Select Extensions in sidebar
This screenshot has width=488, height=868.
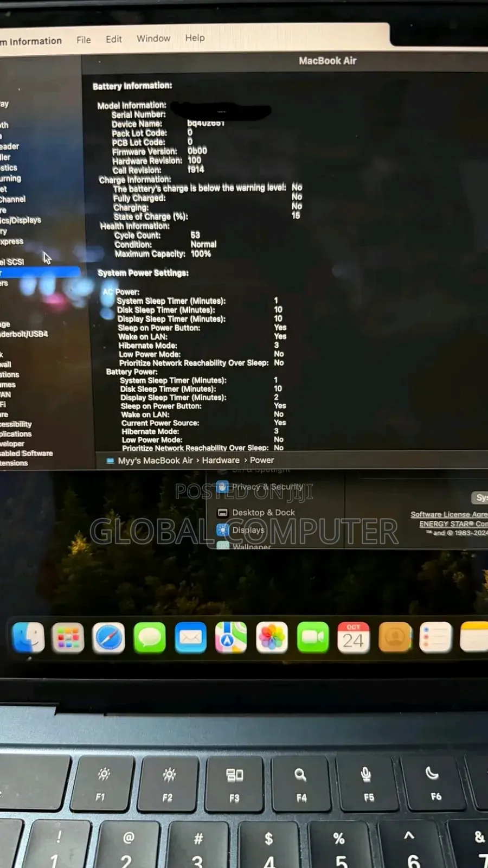click(x=14, y=463)
